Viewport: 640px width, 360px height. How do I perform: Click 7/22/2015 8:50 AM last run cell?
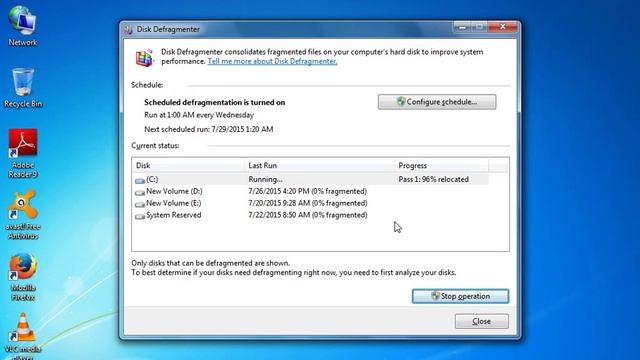point(307,215)
